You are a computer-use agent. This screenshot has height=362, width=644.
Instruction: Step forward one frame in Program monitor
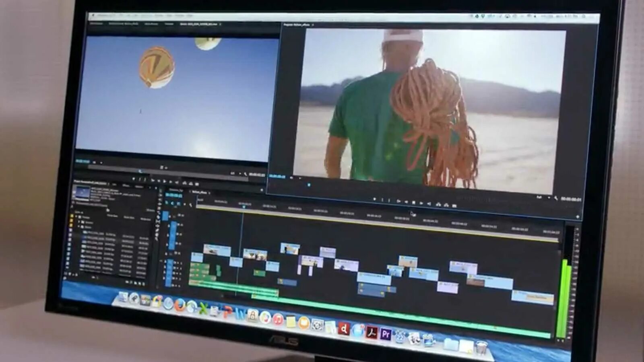click(421, 203)
